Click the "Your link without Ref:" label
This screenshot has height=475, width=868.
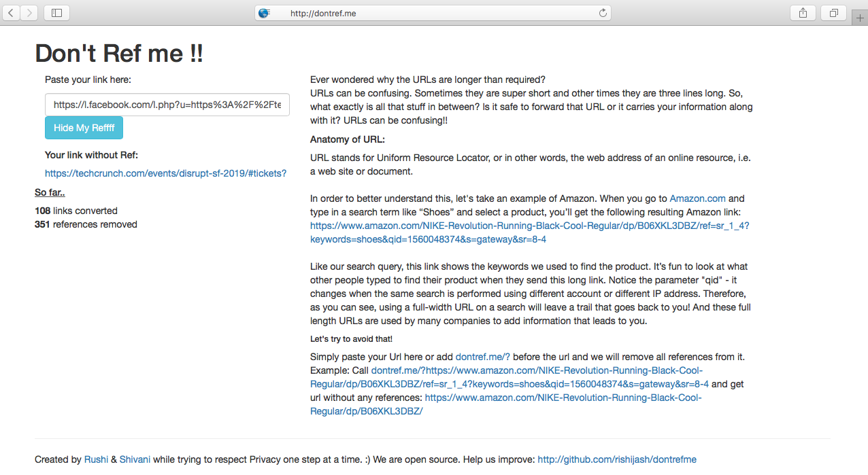click(91, 155)
